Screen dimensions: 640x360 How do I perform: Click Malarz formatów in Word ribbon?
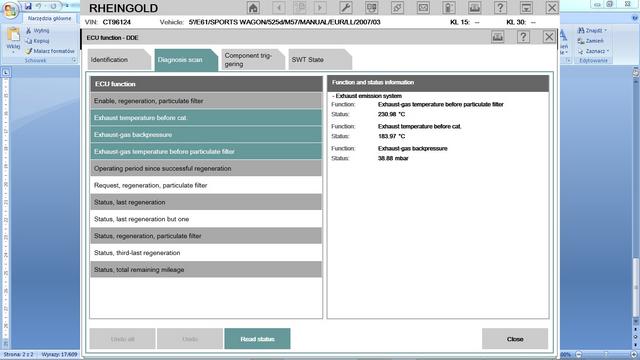[50, 51]
